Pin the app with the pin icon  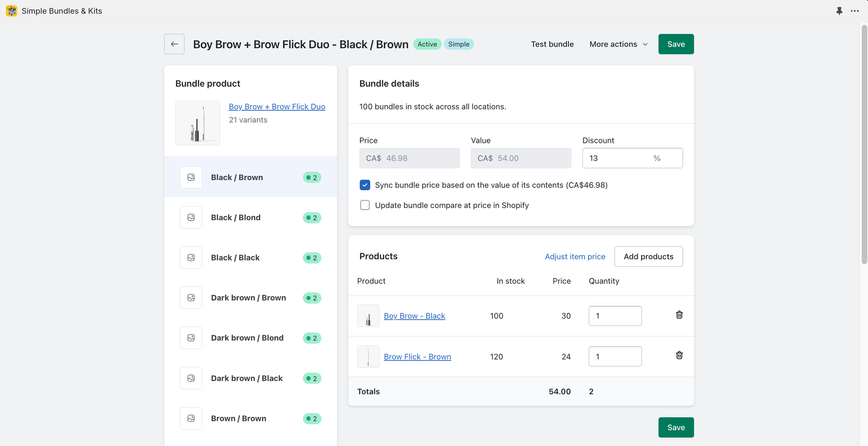[x=839, y=11]
